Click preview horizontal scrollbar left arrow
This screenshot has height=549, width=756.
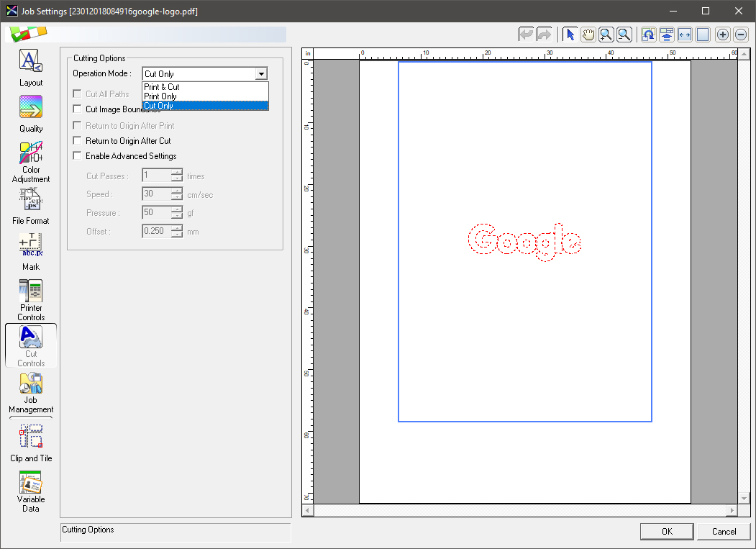tap(308, 510)
